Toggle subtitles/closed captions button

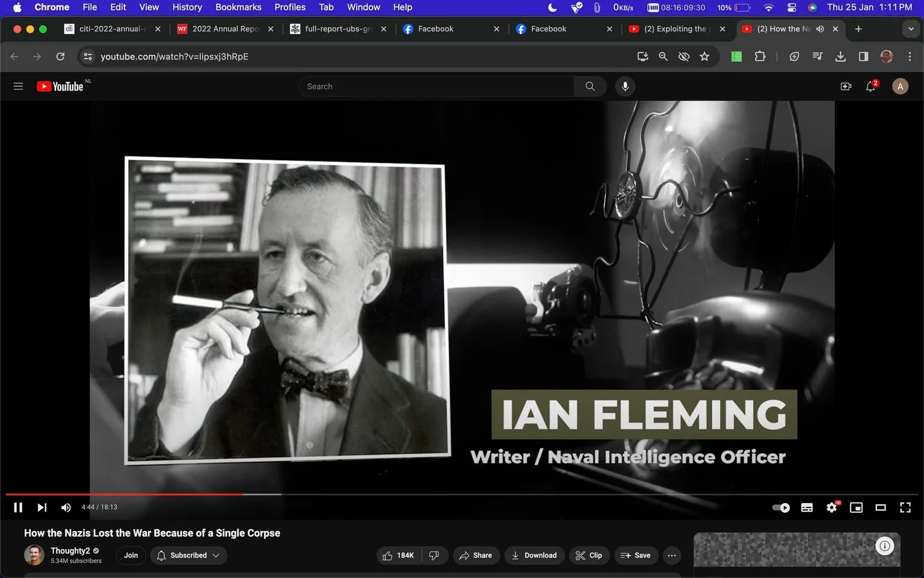807,508
